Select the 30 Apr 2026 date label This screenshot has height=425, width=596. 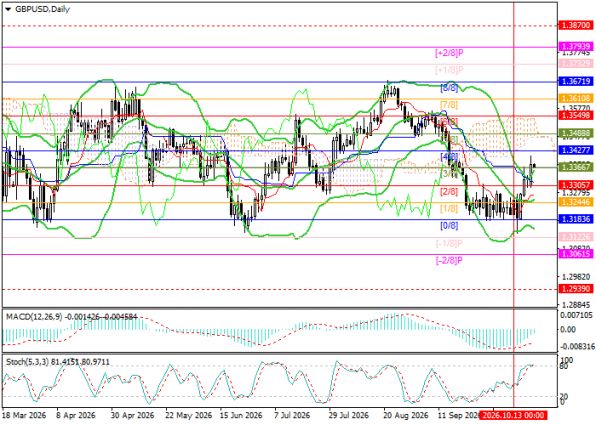pos(132,415)
